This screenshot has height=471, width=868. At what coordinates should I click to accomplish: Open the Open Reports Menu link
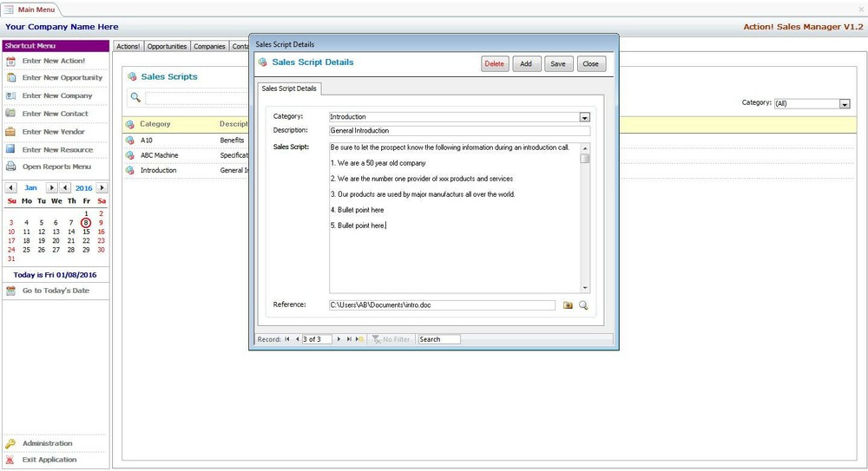click(x=56, y=167)
